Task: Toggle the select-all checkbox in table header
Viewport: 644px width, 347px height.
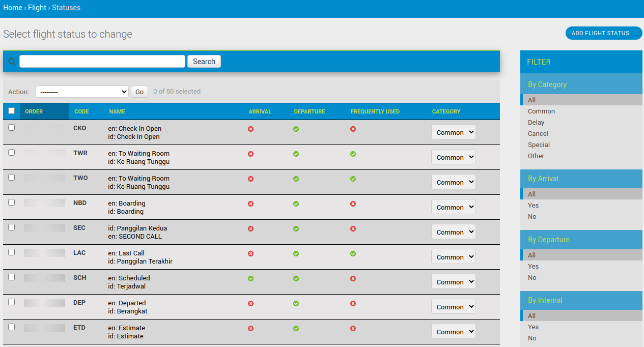Action: point(12,111)
